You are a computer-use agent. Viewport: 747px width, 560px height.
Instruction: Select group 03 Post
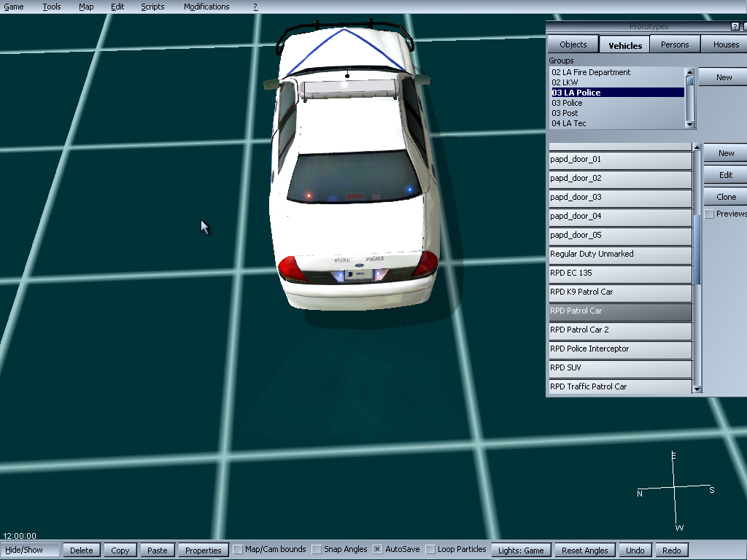[x=617, y=113]
